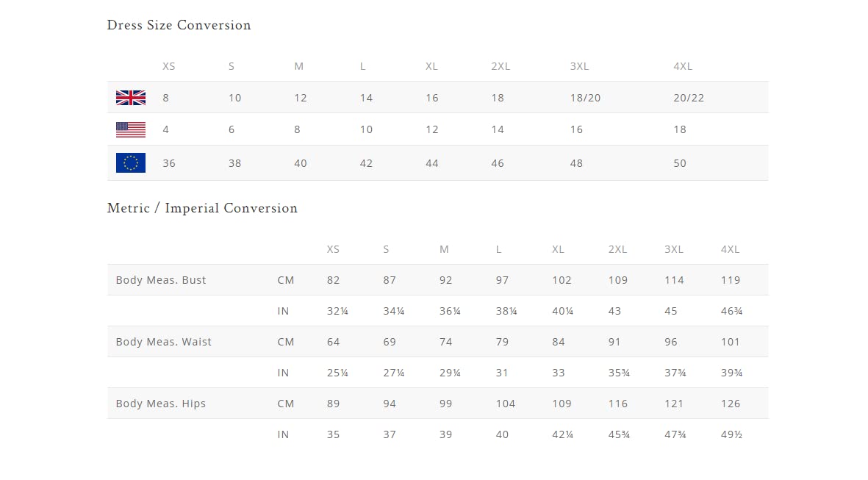Click the 46¾ bust inch value
The width and height of the screenshot is (868, 480).
[731, 311]
